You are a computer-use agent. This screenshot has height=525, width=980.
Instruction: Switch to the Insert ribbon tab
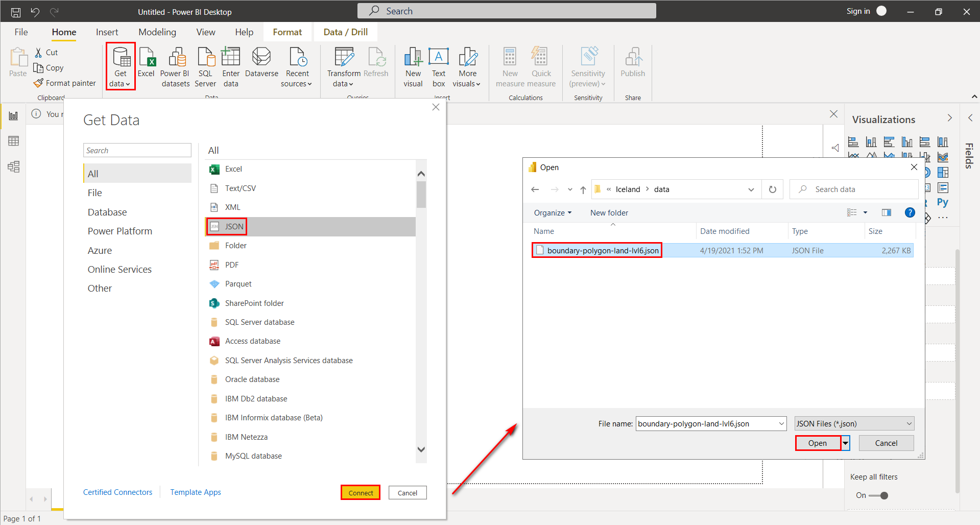[107, 32]
